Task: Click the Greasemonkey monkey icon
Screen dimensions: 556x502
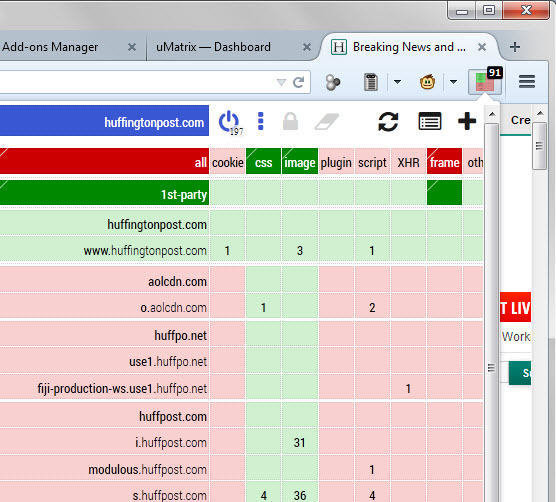Action: [427, 82]
